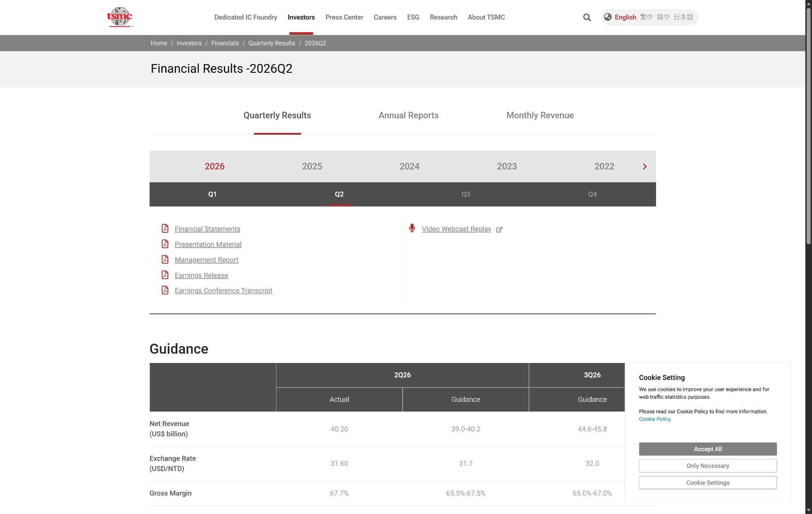
Task: Open the Financial Statements link
Action: coord(207,229)
